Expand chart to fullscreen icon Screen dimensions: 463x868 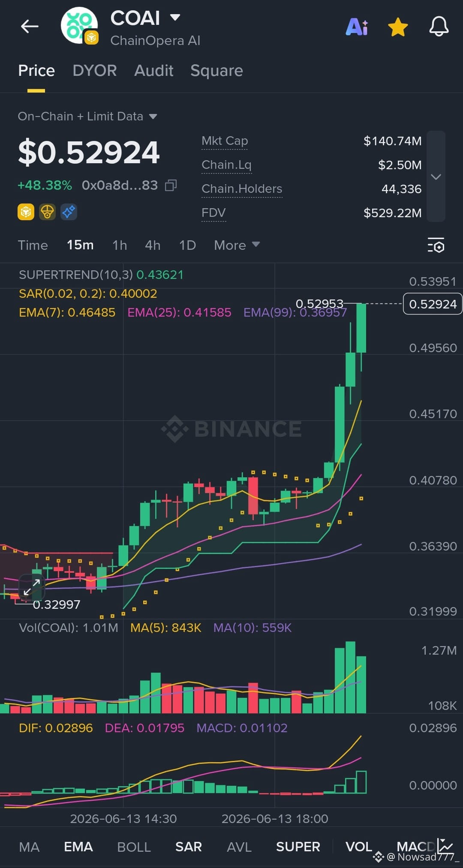[x=32, y=587]
